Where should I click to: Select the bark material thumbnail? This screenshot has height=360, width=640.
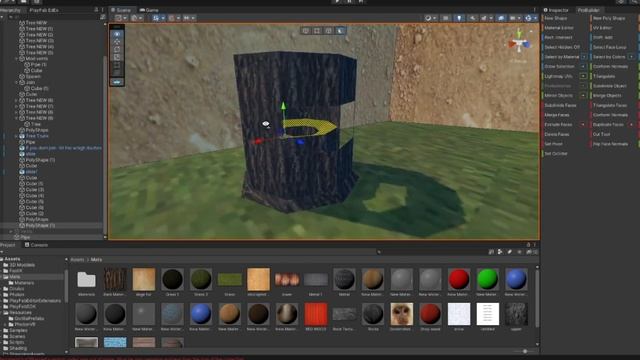coord(115,279)
